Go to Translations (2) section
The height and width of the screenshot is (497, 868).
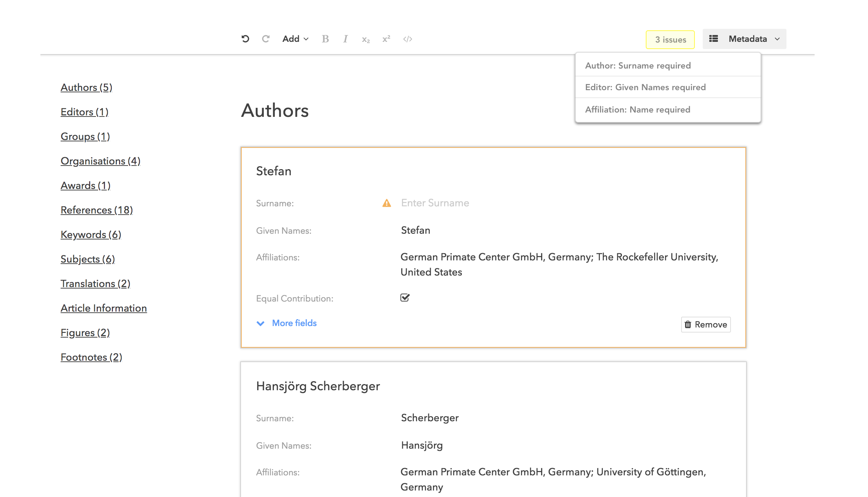96,284
